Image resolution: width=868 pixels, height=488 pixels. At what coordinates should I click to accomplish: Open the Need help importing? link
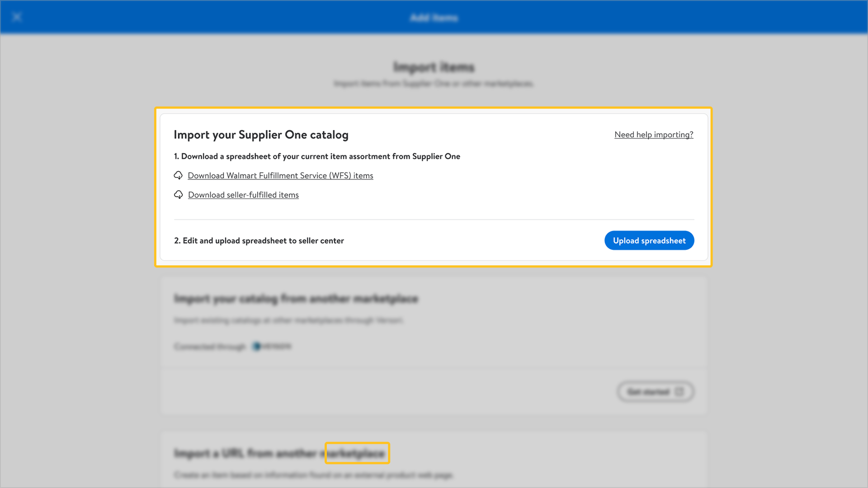tap(654, 135)
